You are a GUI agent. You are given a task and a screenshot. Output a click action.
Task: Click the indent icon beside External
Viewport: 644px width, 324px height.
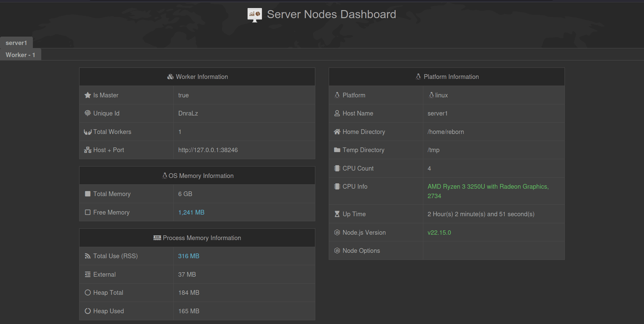[88, 275]
